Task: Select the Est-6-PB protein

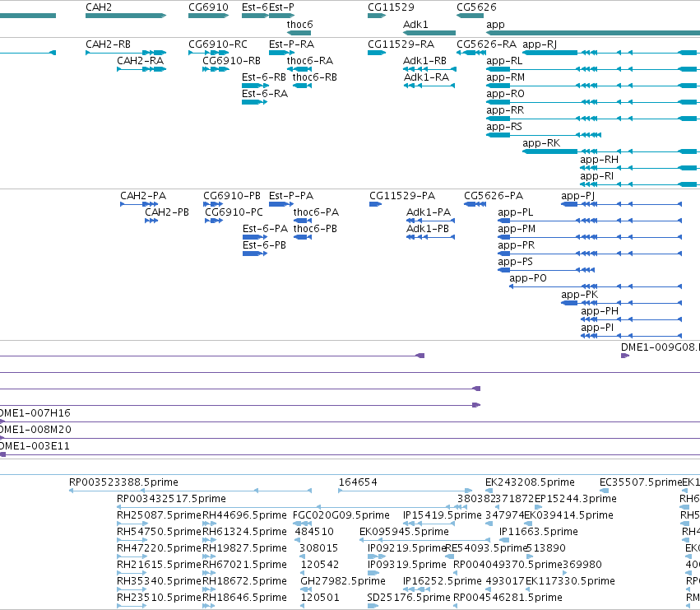Action: coord(255,254)
